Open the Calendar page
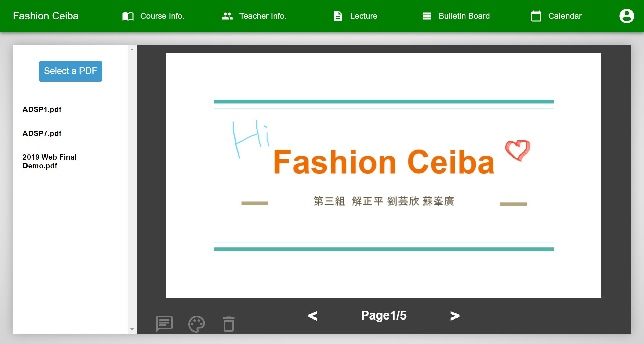644x344 pixels. tap(565, 16)
